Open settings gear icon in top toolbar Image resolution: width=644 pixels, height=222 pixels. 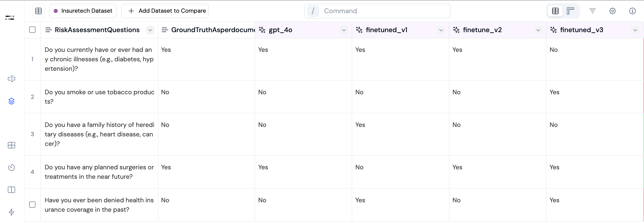612,11
